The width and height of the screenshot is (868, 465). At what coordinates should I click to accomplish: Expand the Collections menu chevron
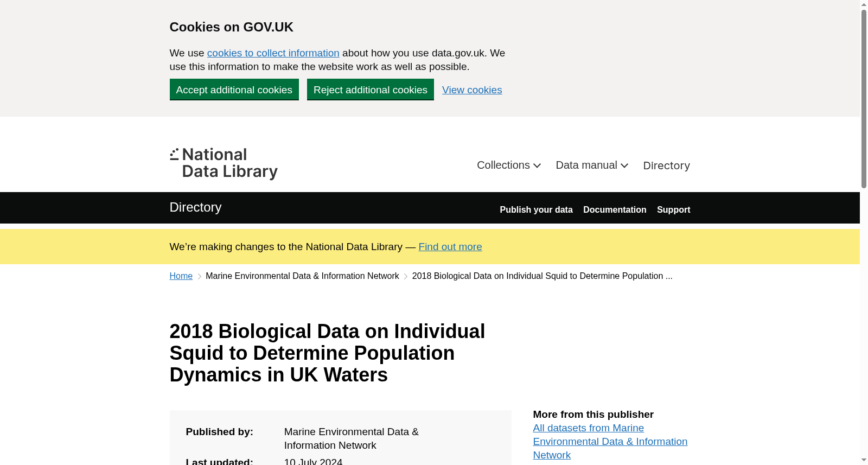point(537,165)
